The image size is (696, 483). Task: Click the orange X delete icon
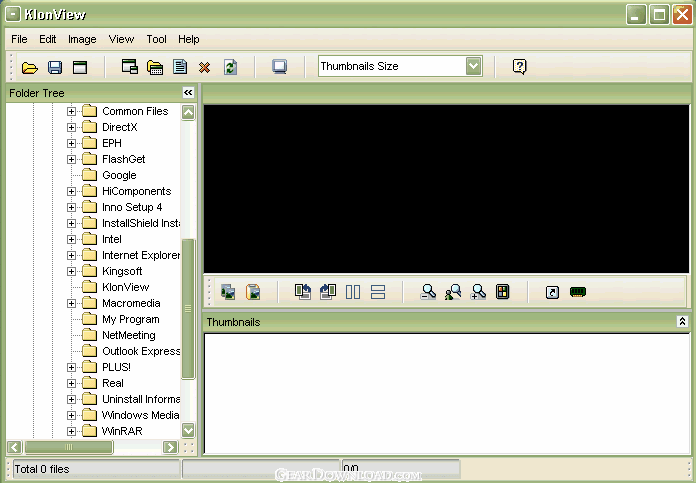pos(204,67)
